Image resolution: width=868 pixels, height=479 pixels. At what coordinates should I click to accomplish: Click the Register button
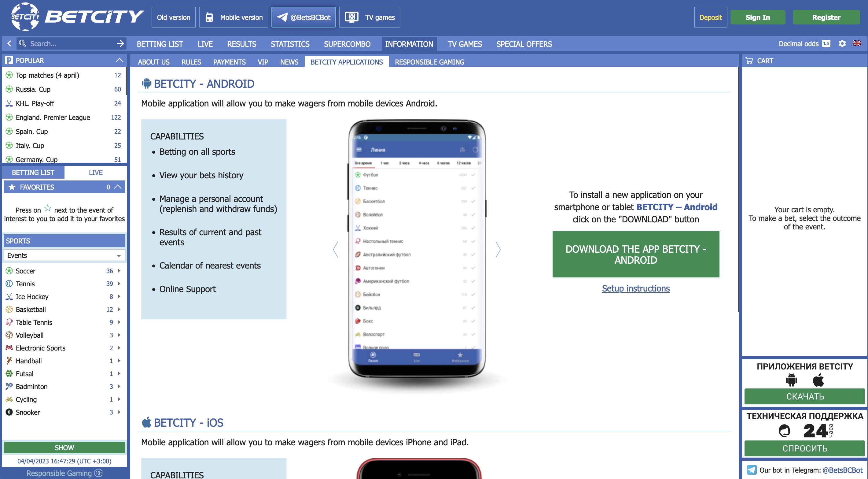(x=826, y=17)
